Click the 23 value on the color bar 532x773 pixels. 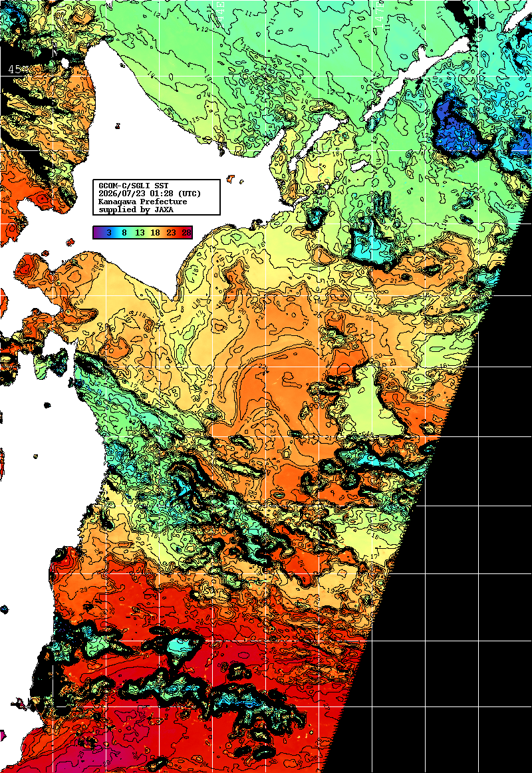click(171, 233)
